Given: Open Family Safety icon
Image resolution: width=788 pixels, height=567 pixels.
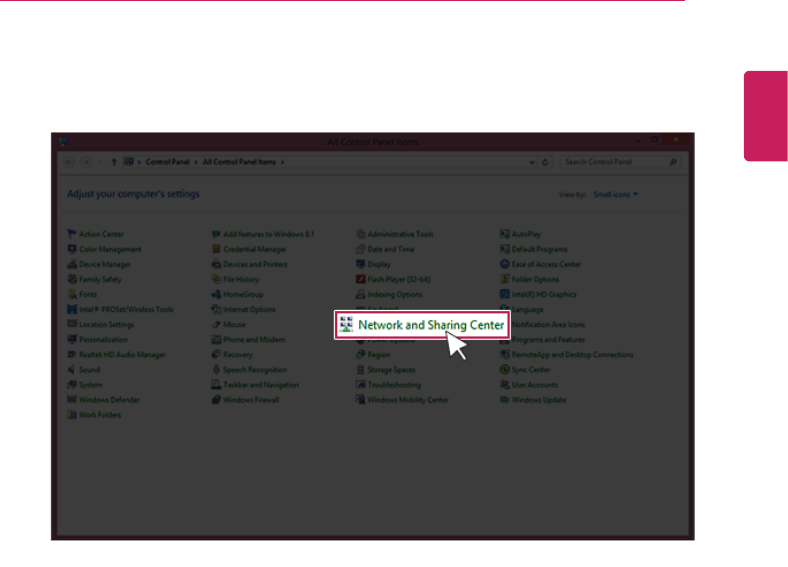Looking at the screenshot, I should pos(72,279).
